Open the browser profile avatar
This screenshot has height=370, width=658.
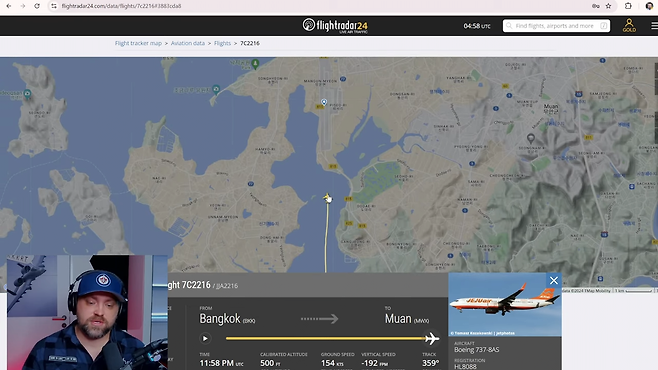(649, 6)
